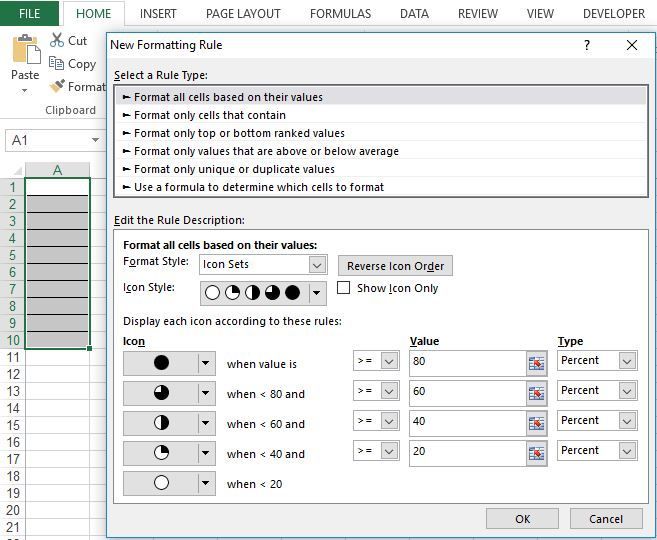Viewport: 657px width, 540px height.
Task: Click the value field containing 20
Action: (468, 453)
